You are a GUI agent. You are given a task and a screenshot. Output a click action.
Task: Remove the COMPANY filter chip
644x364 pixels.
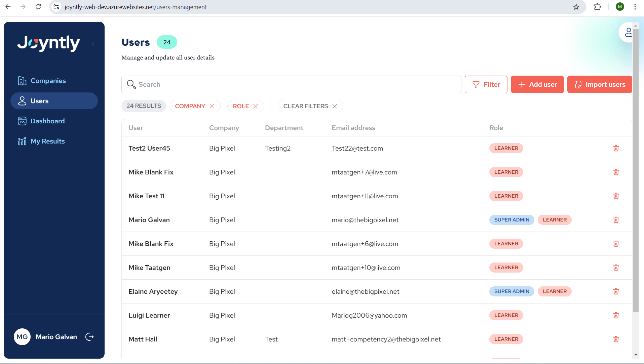tap(212, 106)
